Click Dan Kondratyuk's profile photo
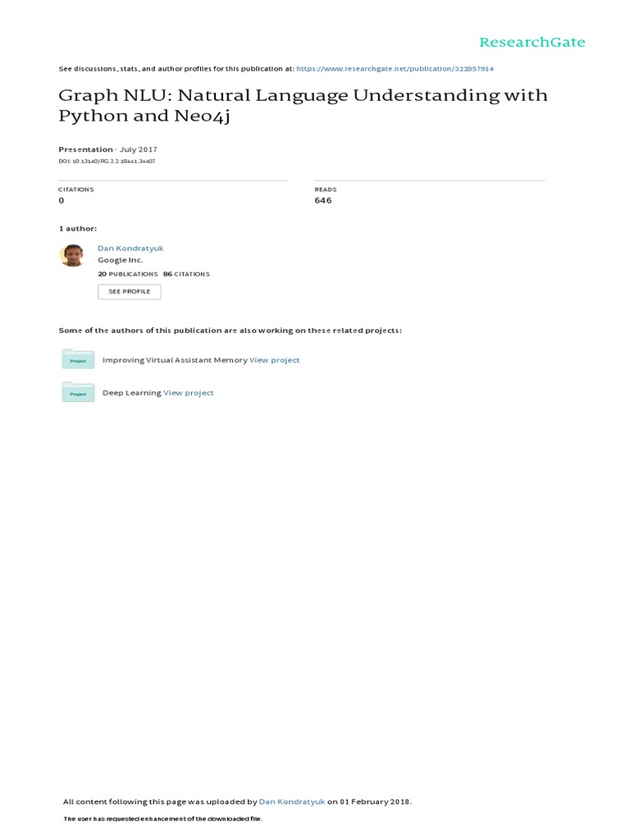Viewport: 630px width, 840px height. (x=72, y=255)
